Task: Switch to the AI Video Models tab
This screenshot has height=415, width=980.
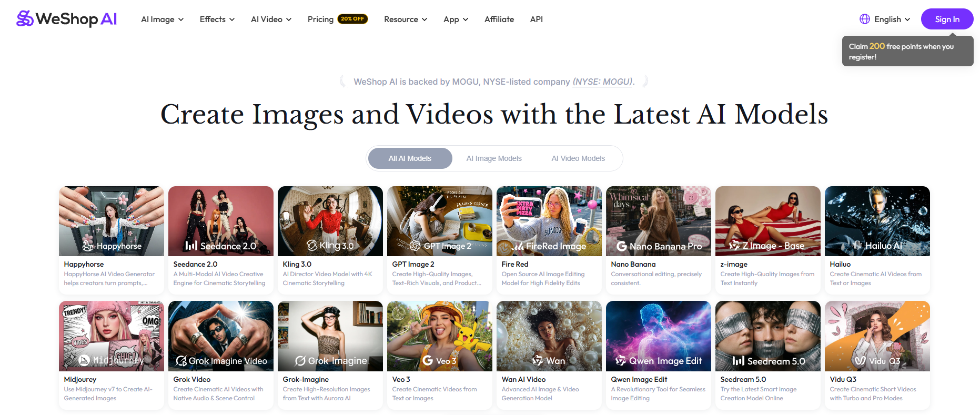Action: [578, 158]
